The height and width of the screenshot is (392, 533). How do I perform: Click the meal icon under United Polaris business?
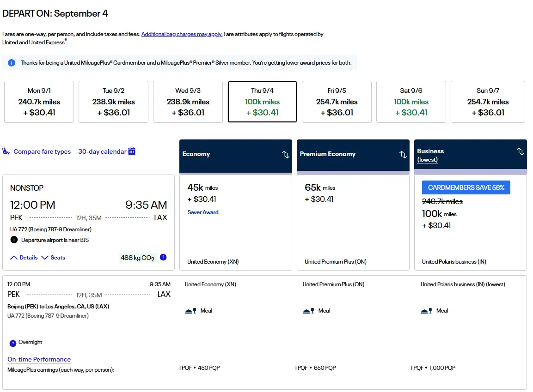(426, 311)
